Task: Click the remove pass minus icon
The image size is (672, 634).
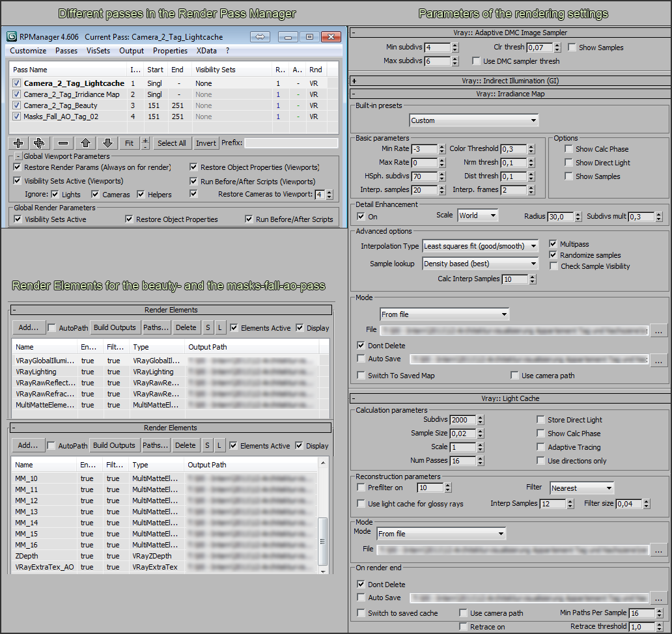Action: (x=63, y=143)
